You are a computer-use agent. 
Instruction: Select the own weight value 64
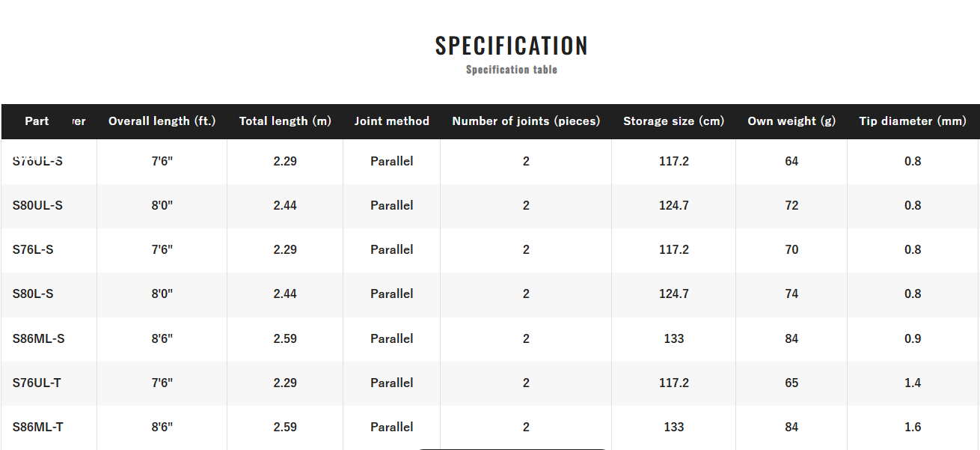pyautogui.click(x=791, y=161)
